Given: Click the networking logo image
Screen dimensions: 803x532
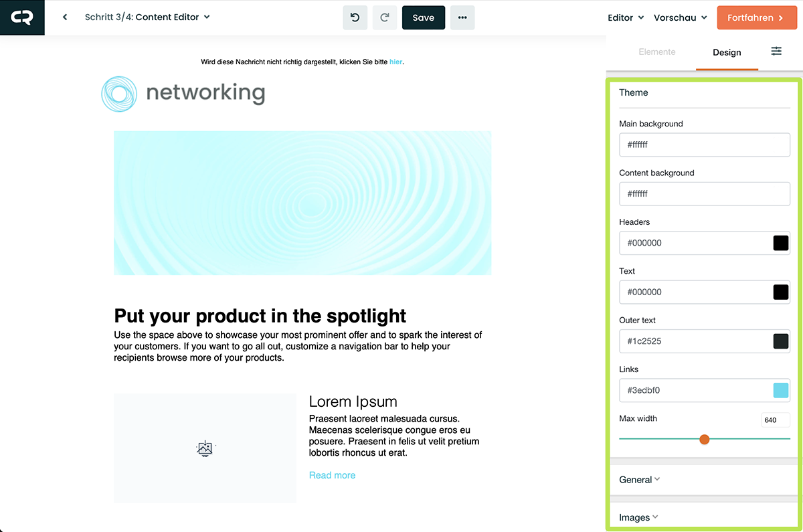Looking at the screenshot, I should tap(183, 93).
